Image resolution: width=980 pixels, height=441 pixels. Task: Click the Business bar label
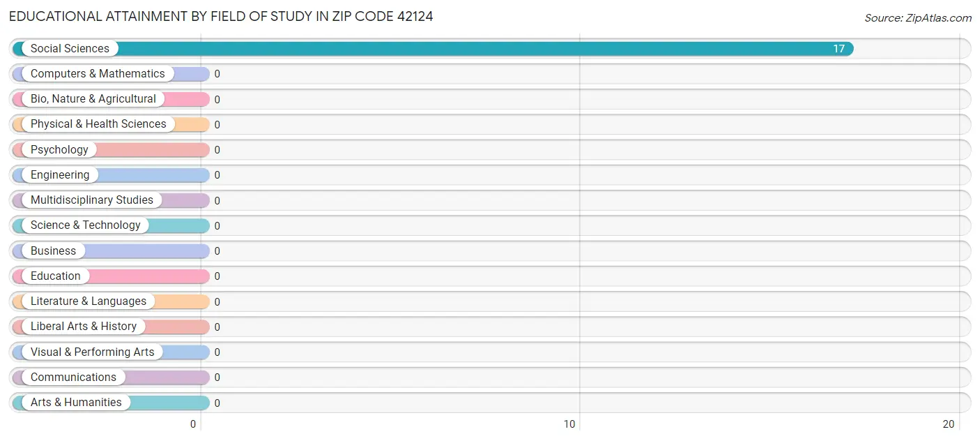point(53,251)
